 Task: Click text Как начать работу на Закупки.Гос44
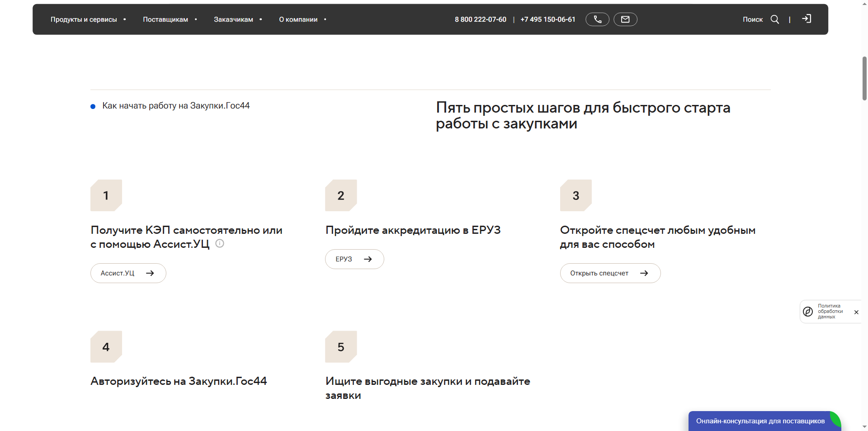pos(176,106)
